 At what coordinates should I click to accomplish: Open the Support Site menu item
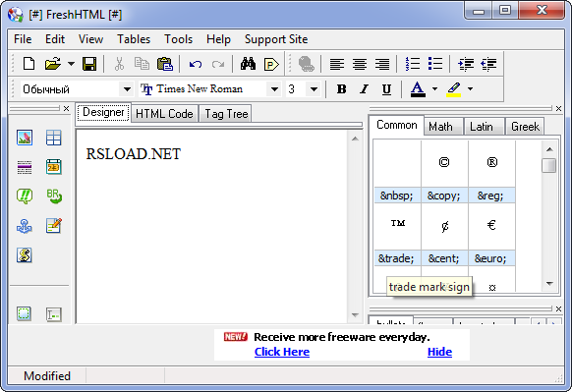pyautogui.click(x=276, y=39)
